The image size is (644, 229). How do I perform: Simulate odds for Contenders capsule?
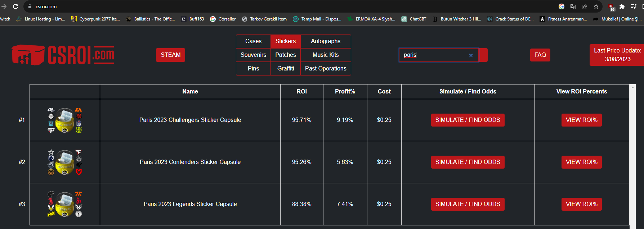[468, 162]
